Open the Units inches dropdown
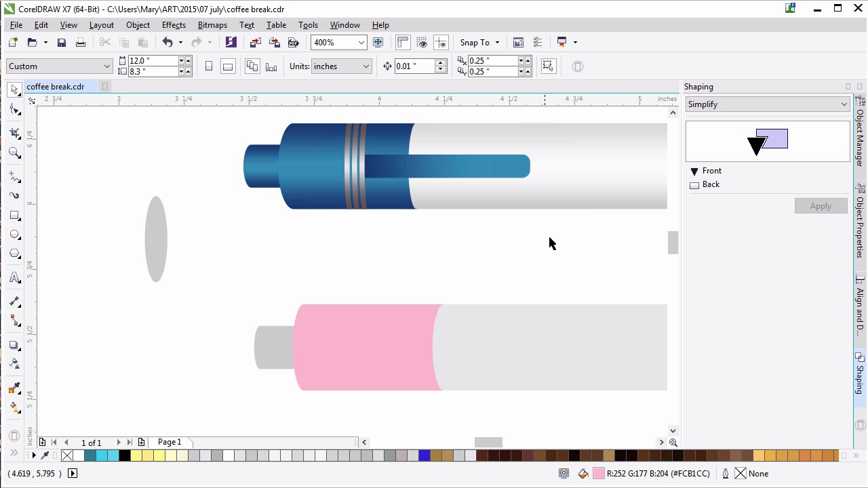 366,66
